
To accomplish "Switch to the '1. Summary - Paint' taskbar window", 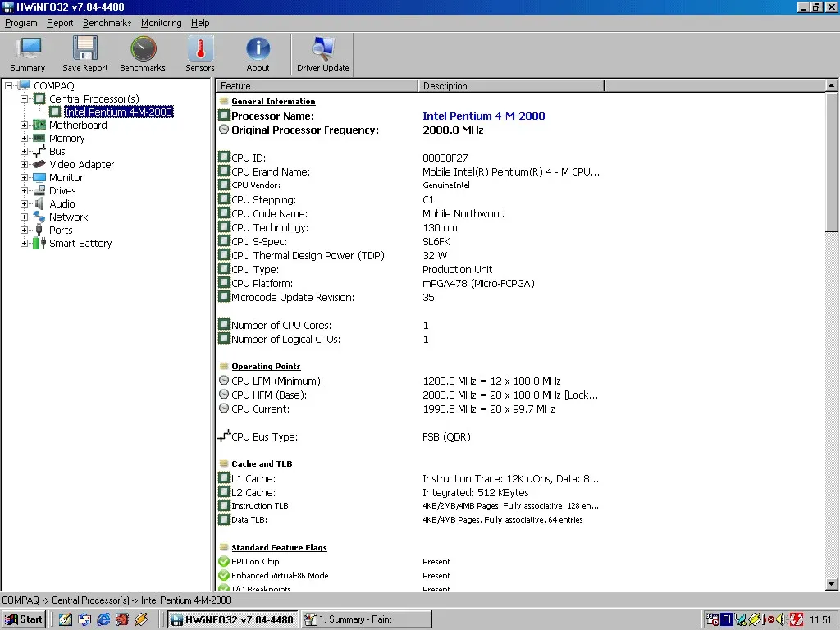I will click(367, 619).
